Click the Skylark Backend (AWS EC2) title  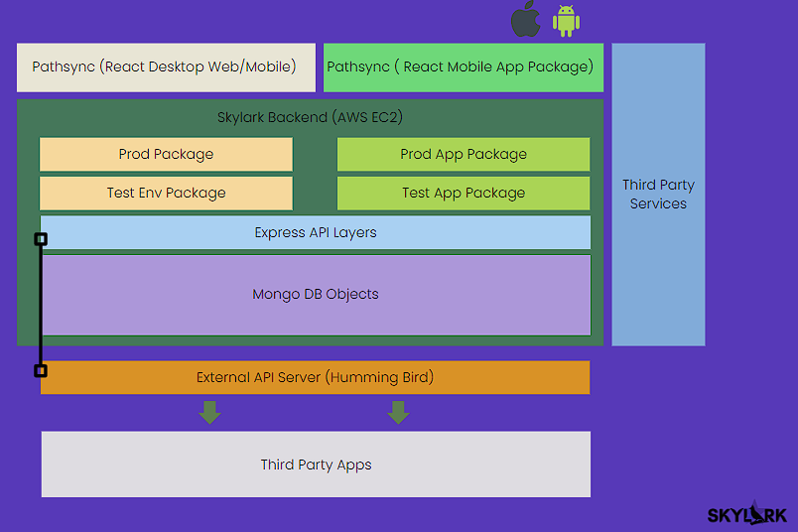click(310, 117)
